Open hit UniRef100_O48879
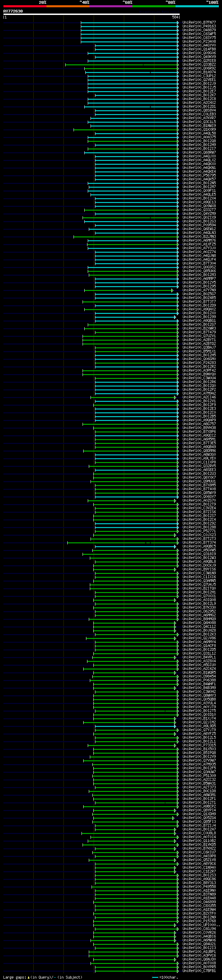Screen dimensions: 222x980 [x=199, y=30]
